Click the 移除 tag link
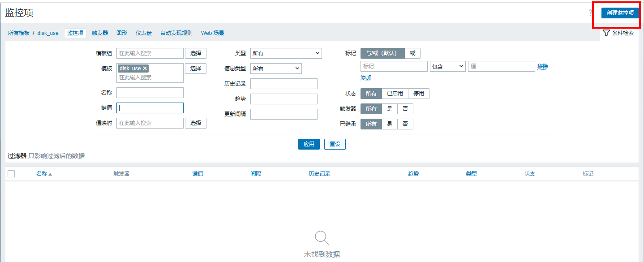644x262 pixels. click(543, 66)
